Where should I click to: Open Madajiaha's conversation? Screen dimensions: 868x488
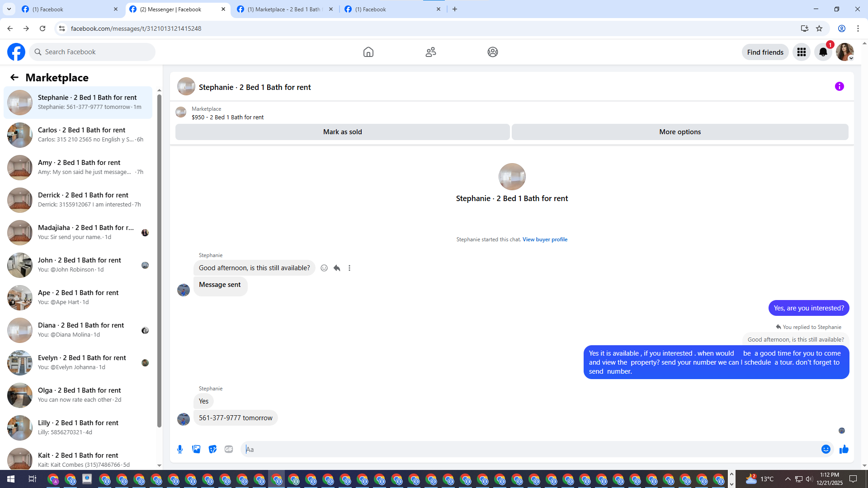tap(78, 233)
